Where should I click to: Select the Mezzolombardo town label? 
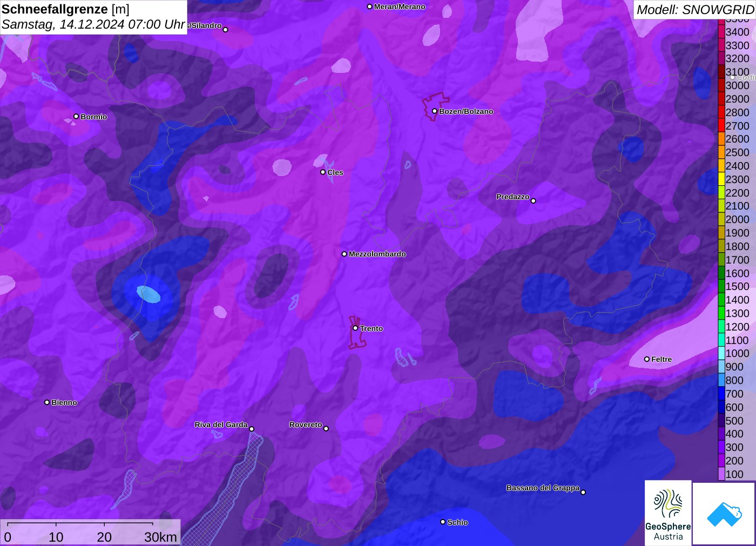pos(377,254)
